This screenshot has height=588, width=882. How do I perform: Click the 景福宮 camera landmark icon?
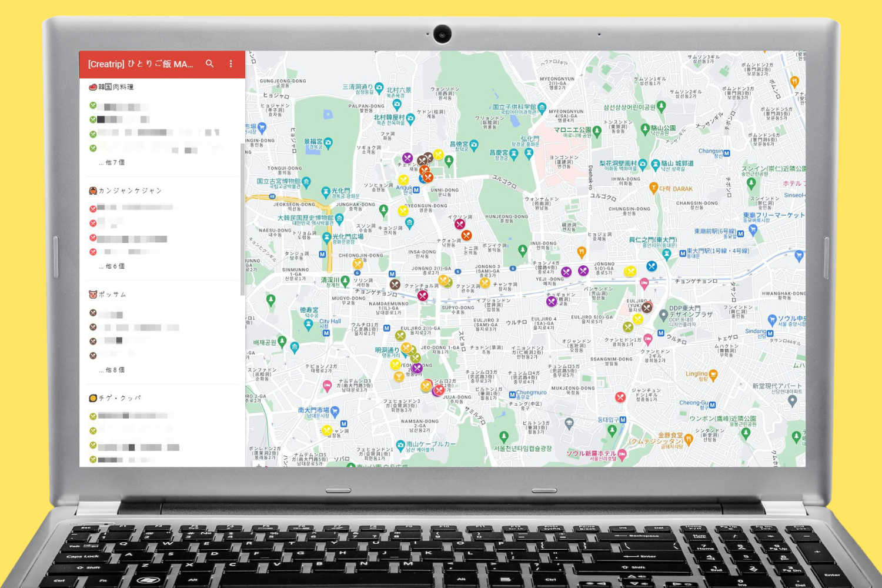point(328,142)
